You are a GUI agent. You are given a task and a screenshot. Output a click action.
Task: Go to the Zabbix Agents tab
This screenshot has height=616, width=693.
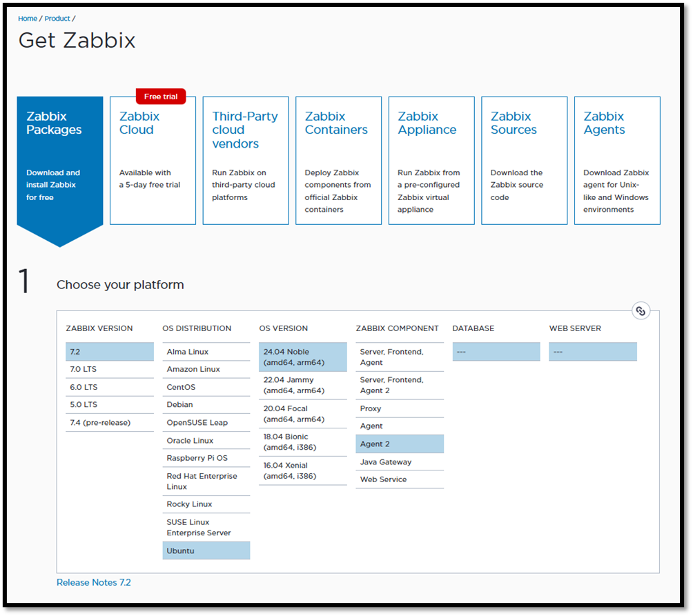617,160
